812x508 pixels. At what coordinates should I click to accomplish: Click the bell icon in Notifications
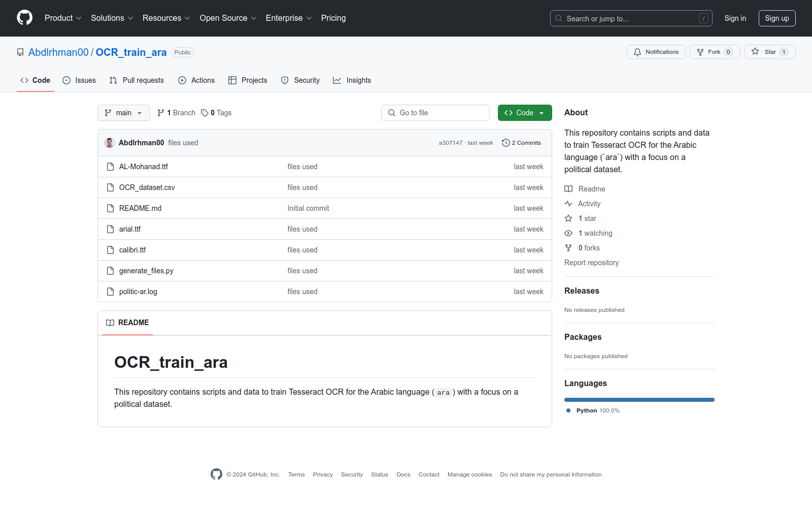[637, 52]
